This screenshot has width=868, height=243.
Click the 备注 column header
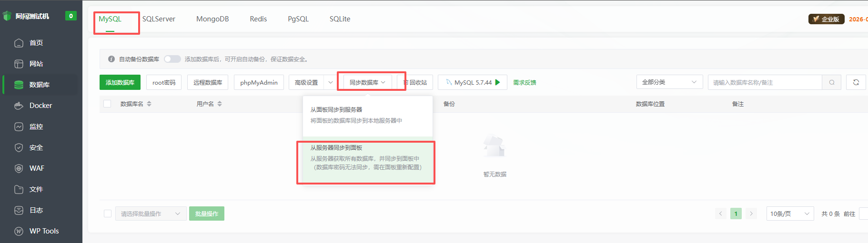pyautogui.click(x=738, y=104)
